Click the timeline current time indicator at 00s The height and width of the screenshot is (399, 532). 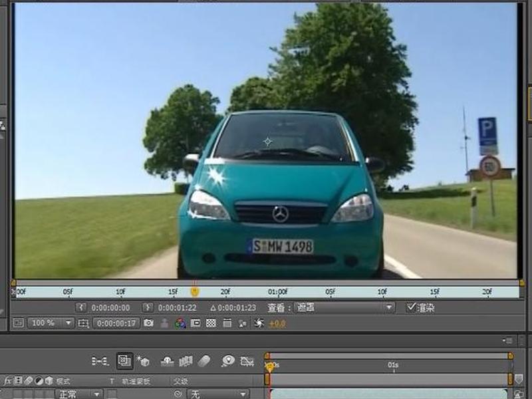(x=270, y=367)
